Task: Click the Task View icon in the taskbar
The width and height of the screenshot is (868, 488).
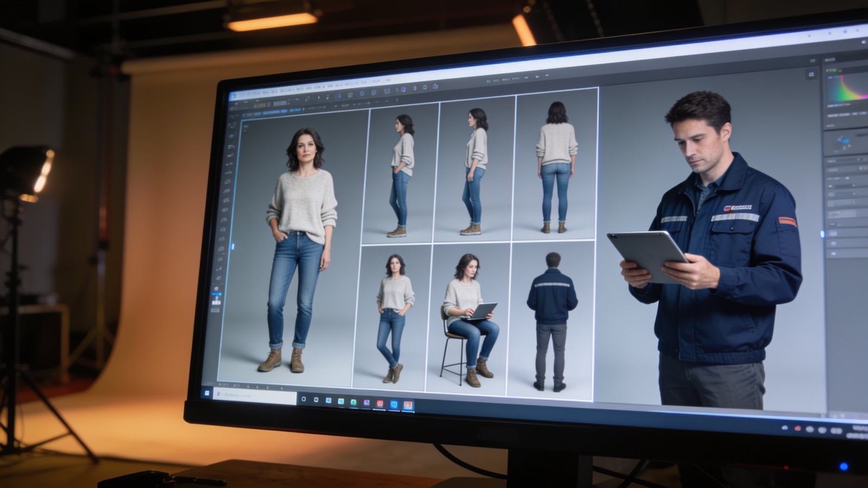Action: [x=304, y=400]
